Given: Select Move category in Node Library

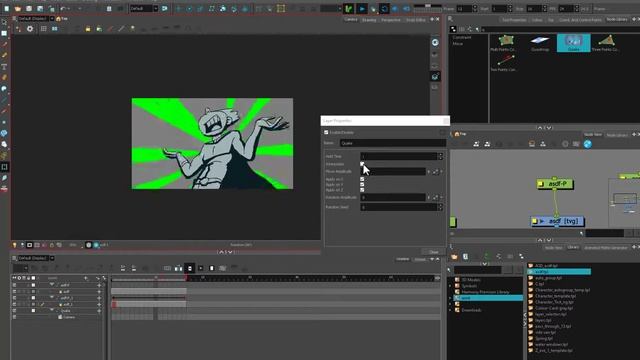Looking at the screenshot, I should (458, 43).
